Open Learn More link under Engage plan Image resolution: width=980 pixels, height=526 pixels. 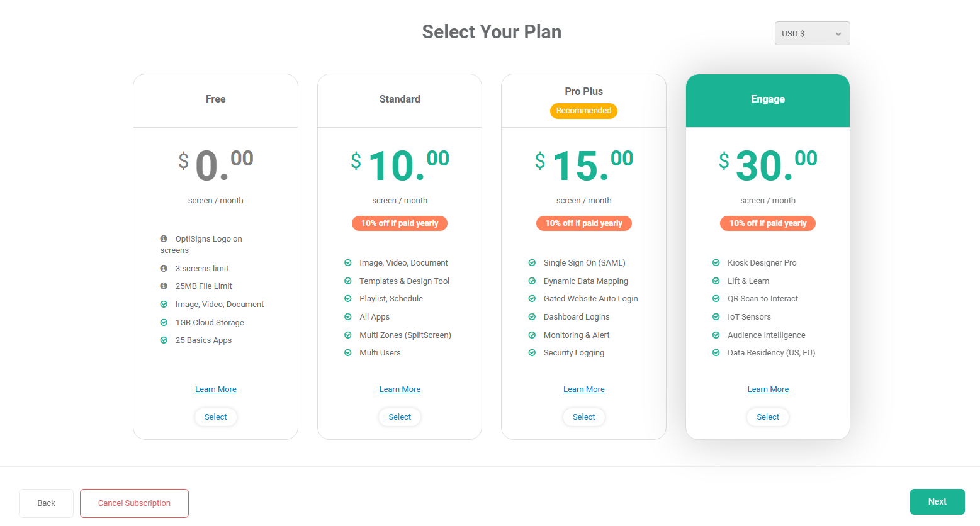768,389
